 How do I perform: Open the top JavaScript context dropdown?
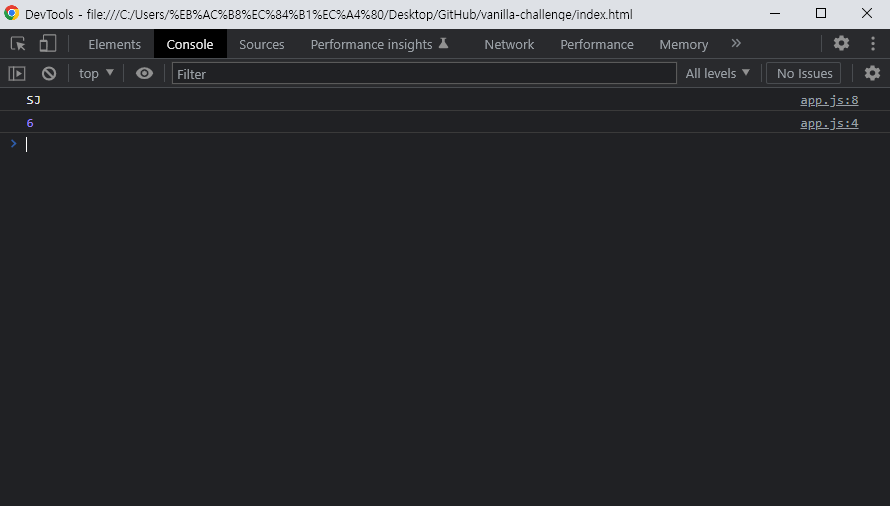pos(96,73)
